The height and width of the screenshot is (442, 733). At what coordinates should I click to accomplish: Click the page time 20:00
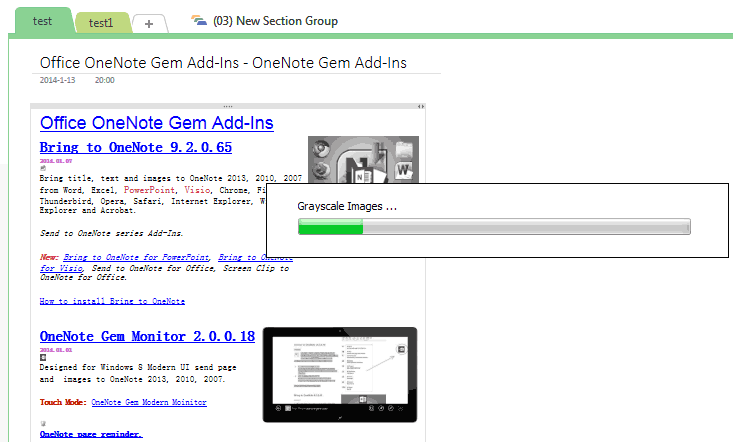point(105,80)
